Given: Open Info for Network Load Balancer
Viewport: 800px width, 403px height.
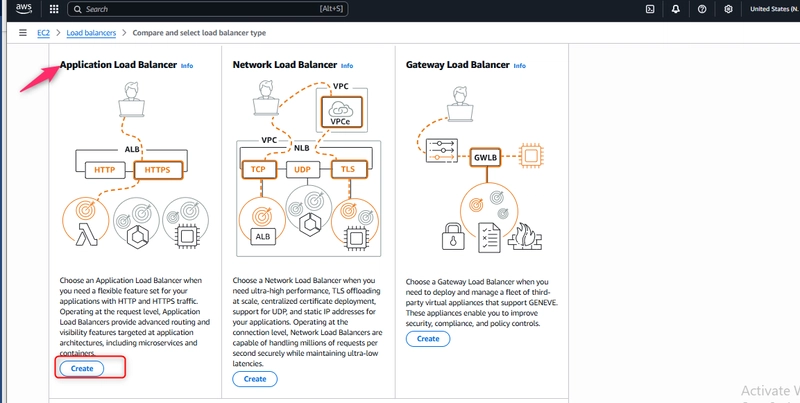Looking at the screenshot, I should click(x=347, y=66).
